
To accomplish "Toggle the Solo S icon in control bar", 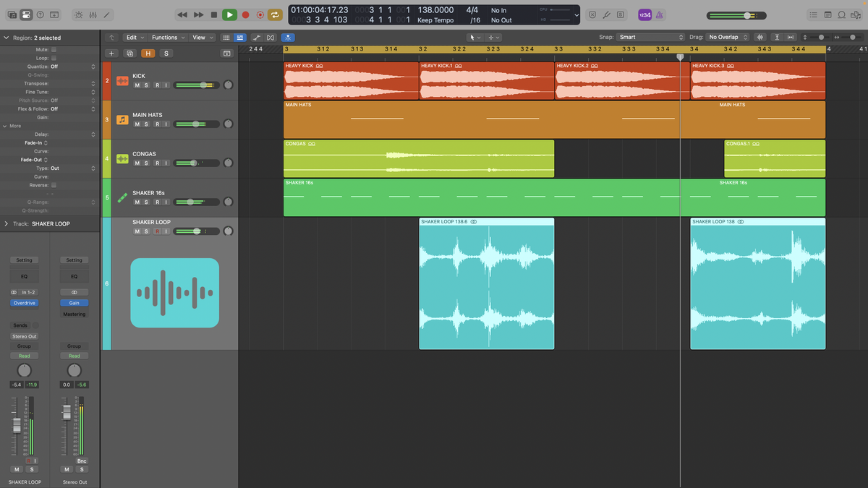I will click(620, 14).
